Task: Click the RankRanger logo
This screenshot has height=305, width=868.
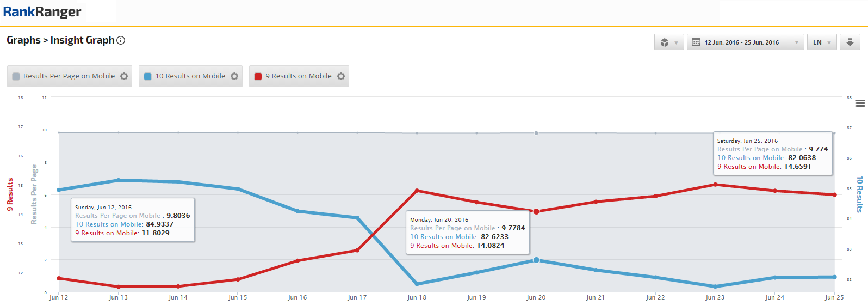Action: point(42,12)
